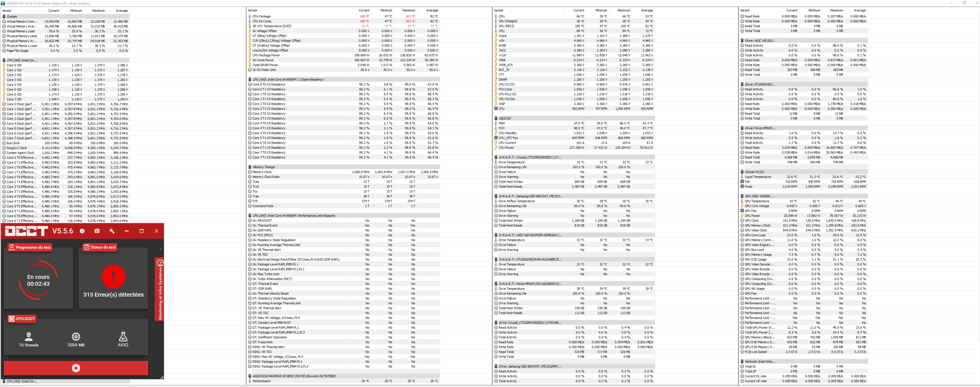Screen dimensions: 980x387
Task: Select the GPU Temperature sensor row
Action: coord(757,201)
